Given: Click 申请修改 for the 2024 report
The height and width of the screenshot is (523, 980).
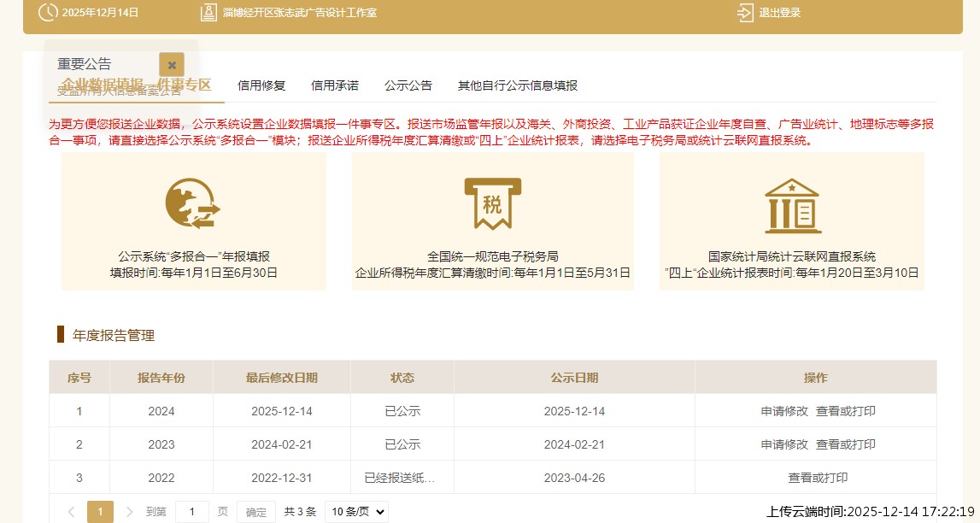Looking at the screenshot, I should click(x=784, y=411).
